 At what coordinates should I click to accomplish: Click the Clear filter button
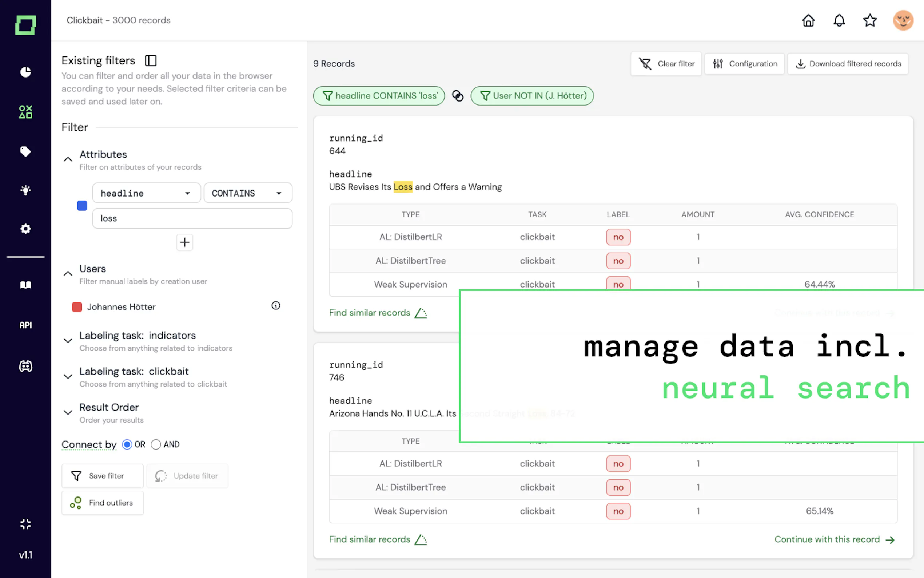(666, 64)
